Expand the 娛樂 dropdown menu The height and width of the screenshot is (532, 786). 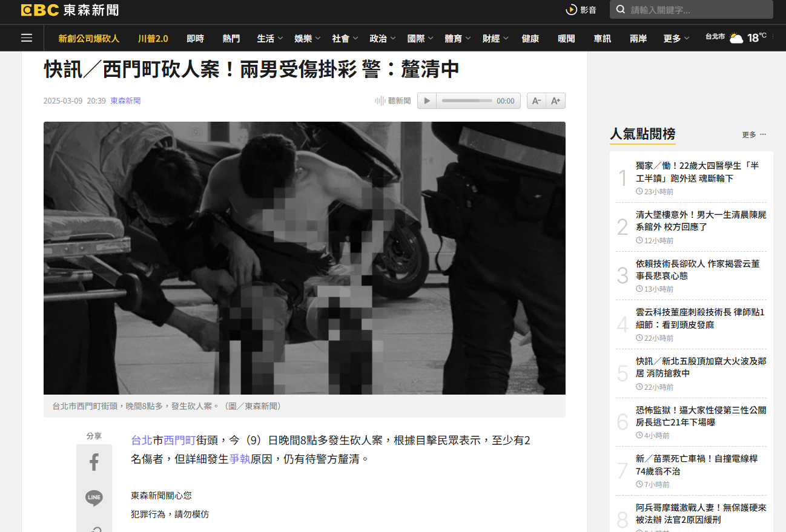coord(308,39)
